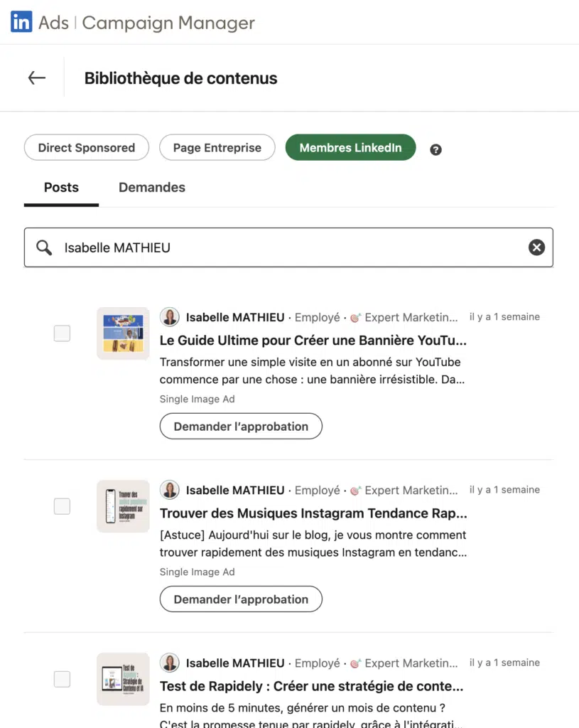
Task: Select the Direct Sponsored filter
Action: (x=87, y=148)
